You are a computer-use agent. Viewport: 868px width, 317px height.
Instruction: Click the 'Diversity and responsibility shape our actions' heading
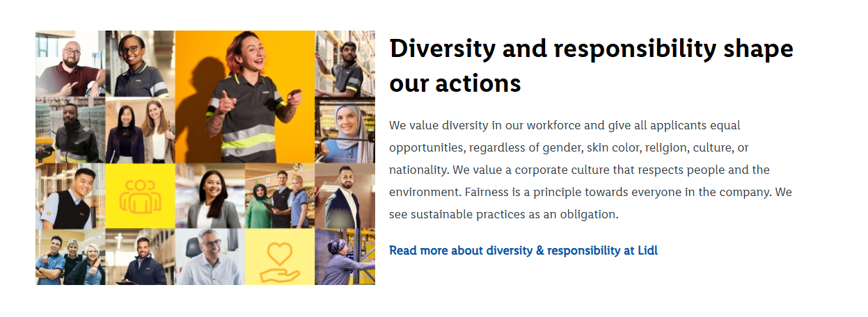(x=591, y=66)
